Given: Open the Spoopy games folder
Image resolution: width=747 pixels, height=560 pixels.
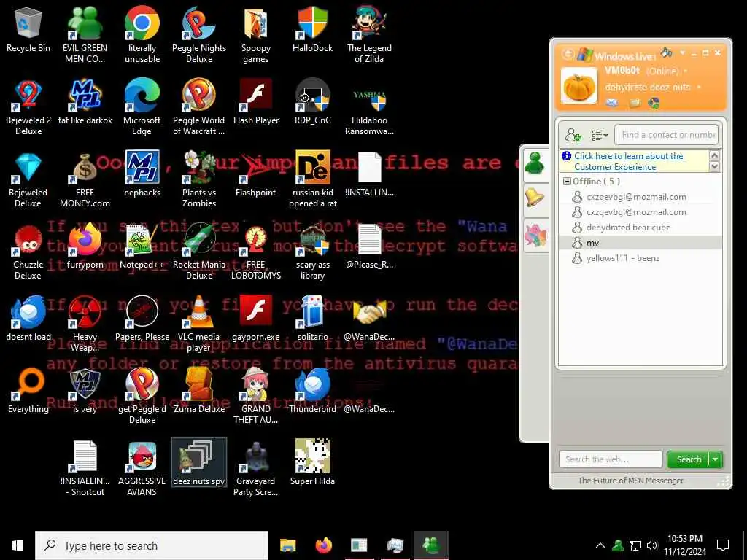Looking at the screenshot, I should [x=256, y=35].
